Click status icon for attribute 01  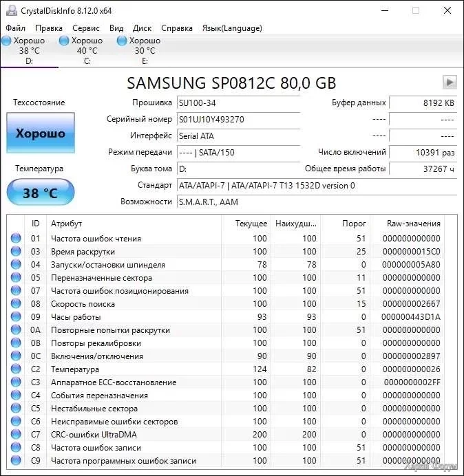pos(16,238)
